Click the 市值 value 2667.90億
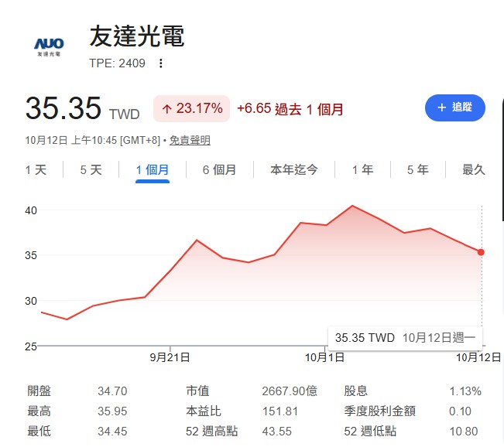 (290, 391)
